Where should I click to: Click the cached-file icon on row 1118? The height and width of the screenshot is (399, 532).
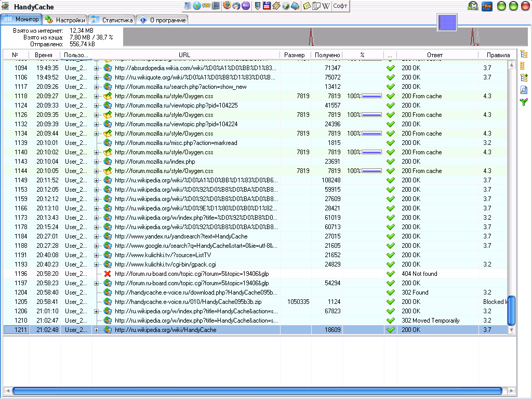pyautogui.click(x=108, y=96)
